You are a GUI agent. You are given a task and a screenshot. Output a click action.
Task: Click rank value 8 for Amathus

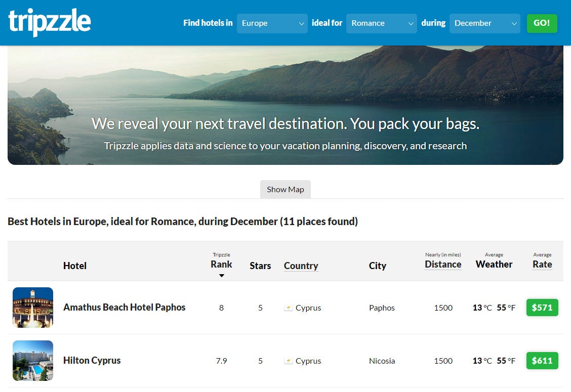pyautogui.click(x=221, y=308)
